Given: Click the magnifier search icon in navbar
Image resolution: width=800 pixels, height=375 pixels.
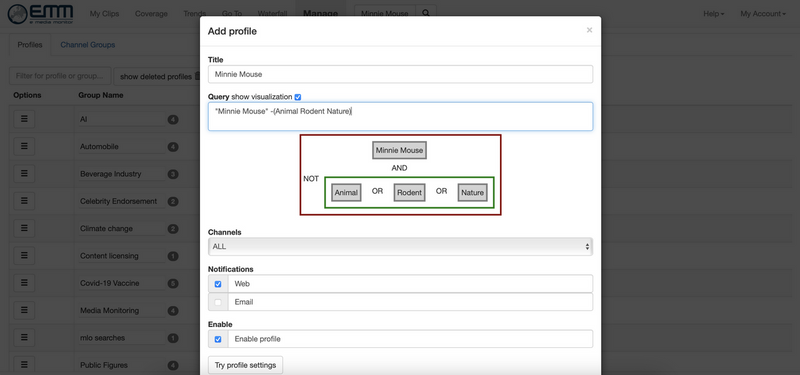Looking at the screenshot, I should tap(426, 14).
